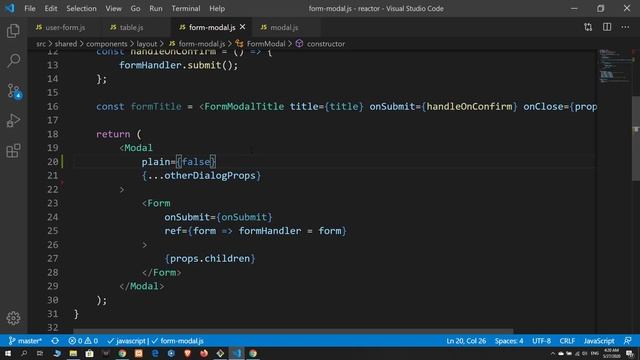Viewport: 640px width, 360px height.
Task: Click Ln 20, Col 26 position indicator
Action: click(466, 341)
